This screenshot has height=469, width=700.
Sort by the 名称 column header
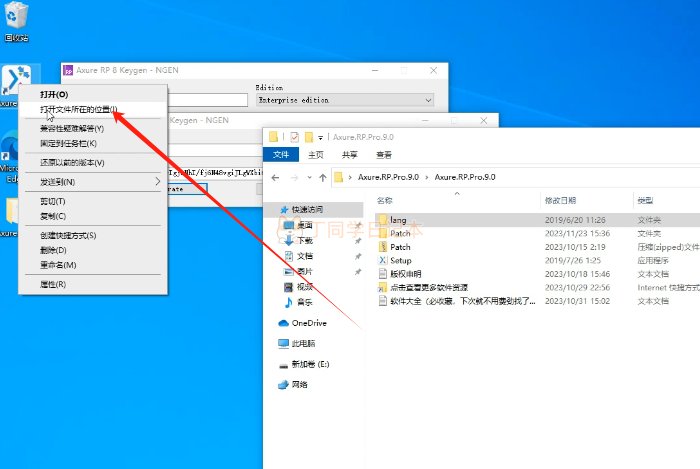385,201
